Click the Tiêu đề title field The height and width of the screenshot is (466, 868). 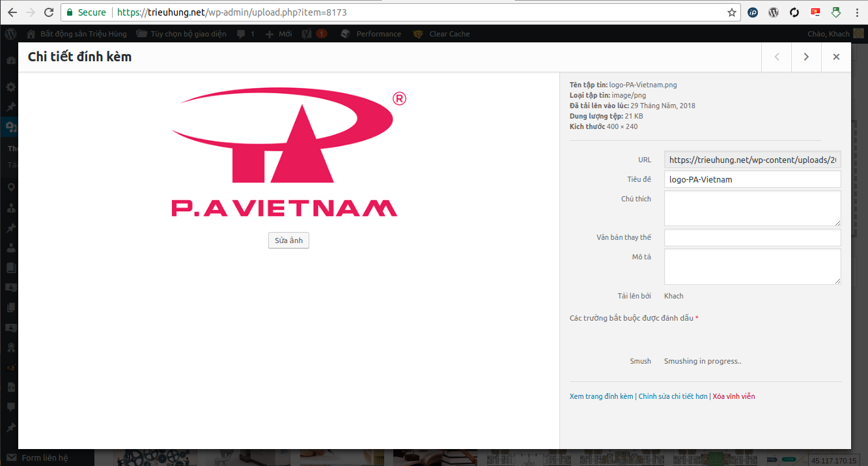[x=752, y=179]
